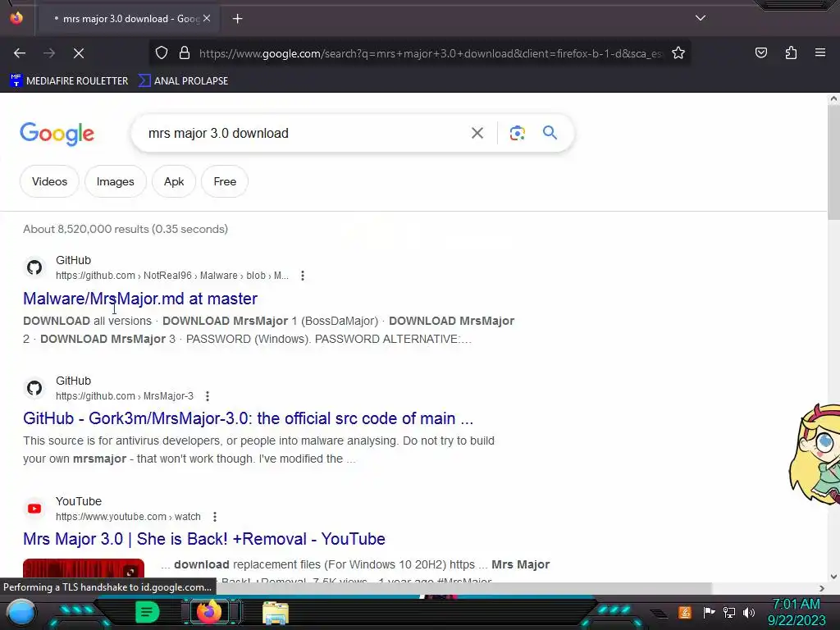Open File Explorer from the taskbar
840x630 pixels.
click(x=276, y=613)
